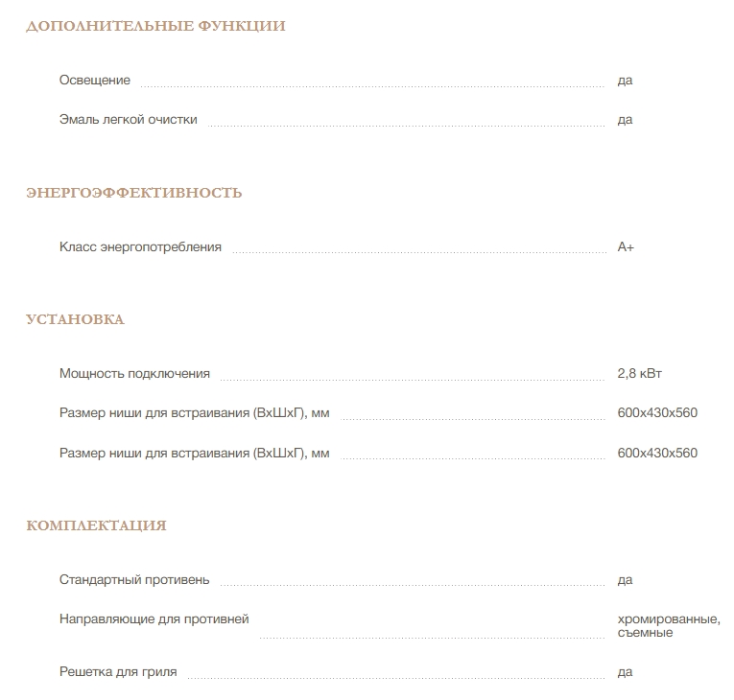Click the ДОПОЛНИТЕЛЬНЫЕ ФУНКЦИИ section heading

coord(155,26)
